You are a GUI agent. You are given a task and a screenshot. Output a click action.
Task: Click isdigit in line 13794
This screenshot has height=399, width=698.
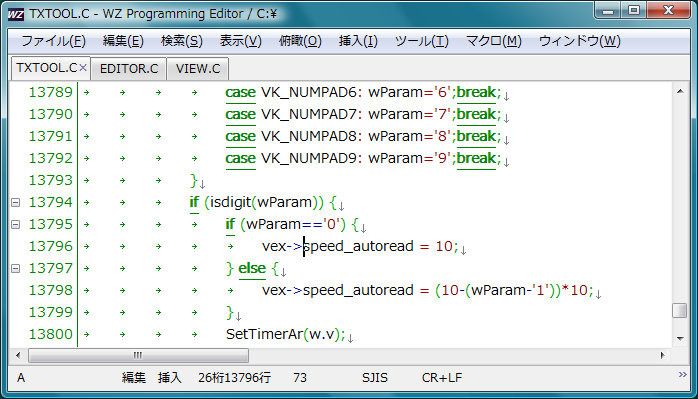click(x=230, y=203)
